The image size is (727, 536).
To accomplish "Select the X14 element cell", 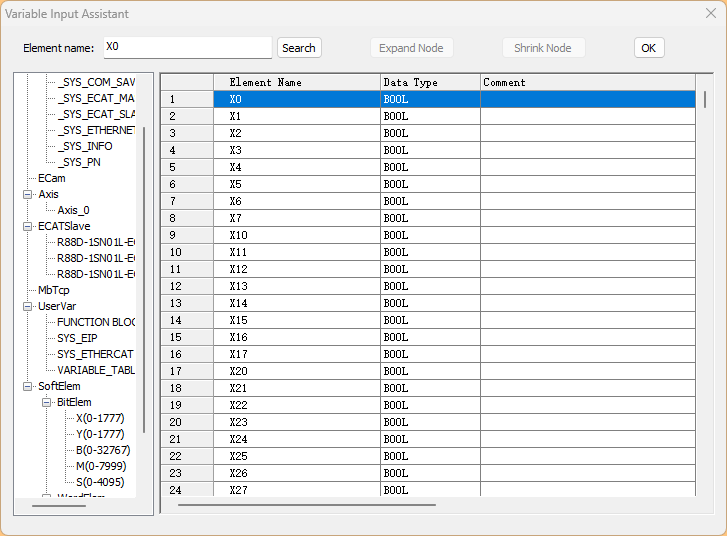I will 297,303.
